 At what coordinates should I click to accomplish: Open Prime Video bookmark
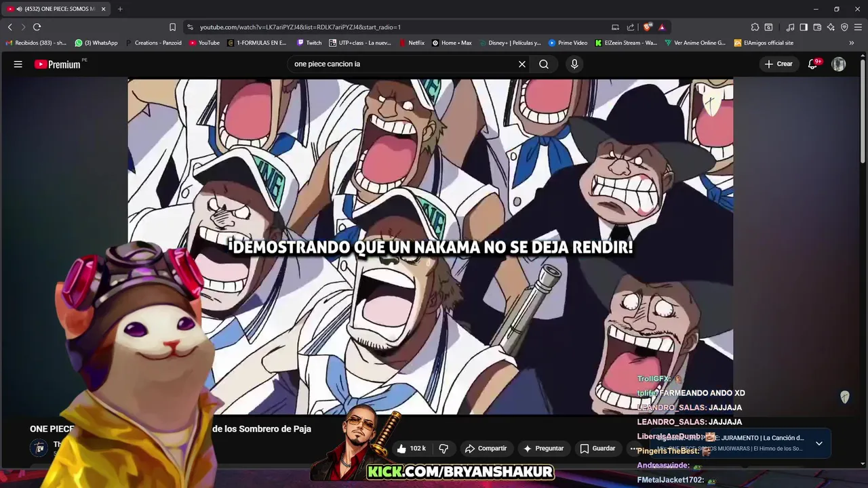pyautogui.click(x=568, y=43)
